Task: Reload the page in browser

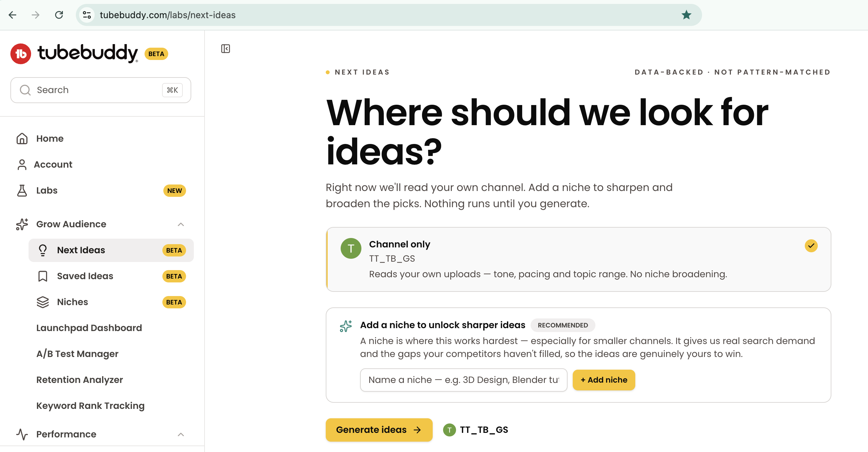Action: 59,15
